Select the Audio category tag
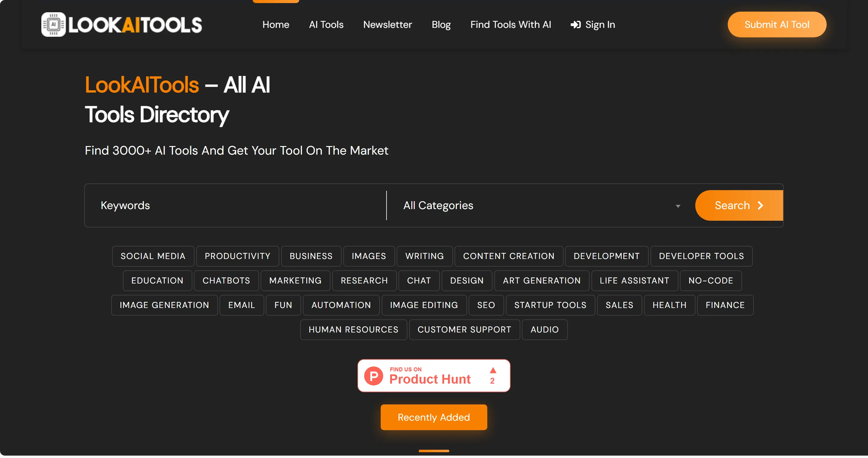The height and width of the screenshot is (458, 868). click(545, 330)
